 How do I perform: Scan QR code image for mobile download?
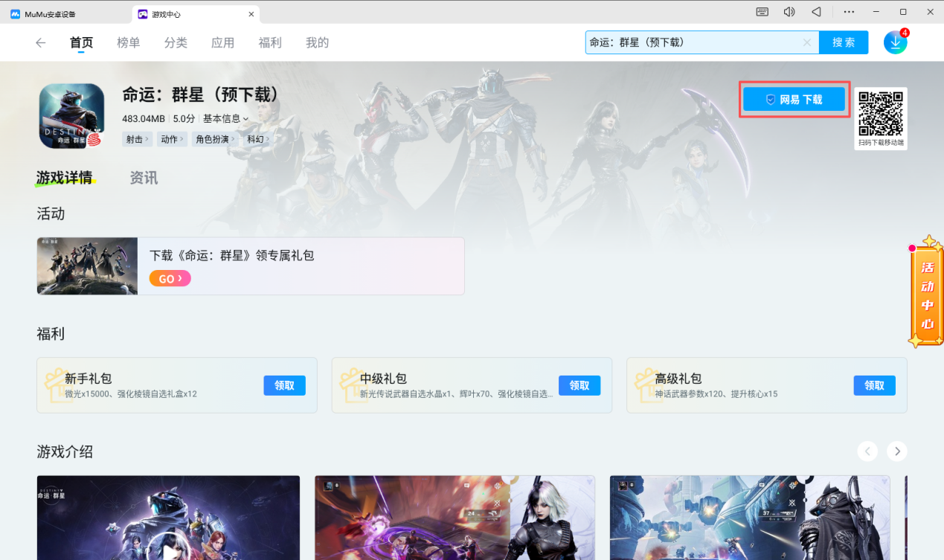(881, 114)
